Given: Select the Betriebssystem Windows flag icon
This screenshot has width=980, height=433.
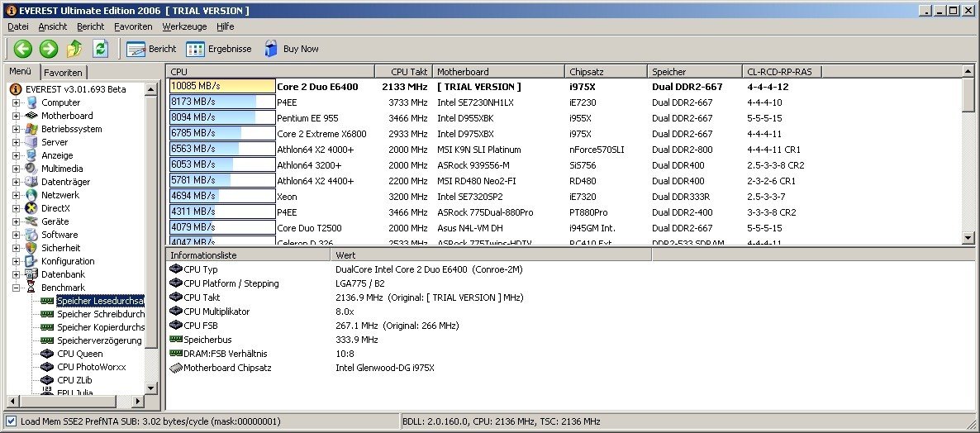Looking at the screenshot, I should pos(31,129).
